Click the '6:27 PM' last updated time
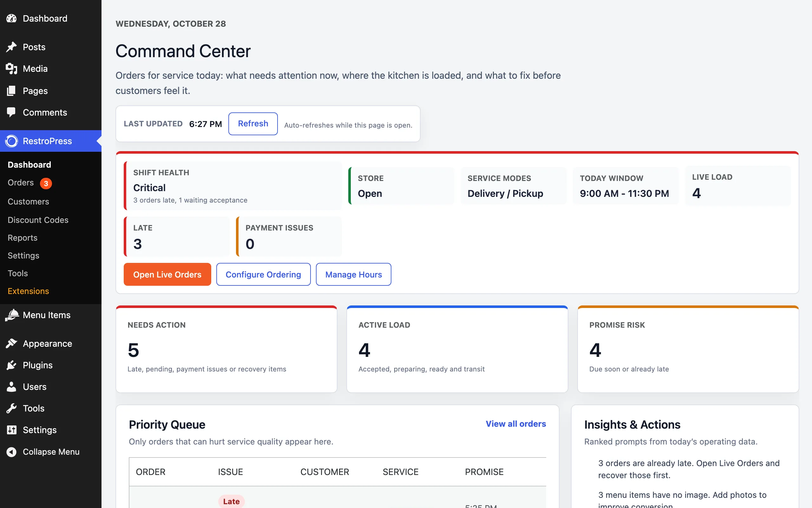 (206, 124)
